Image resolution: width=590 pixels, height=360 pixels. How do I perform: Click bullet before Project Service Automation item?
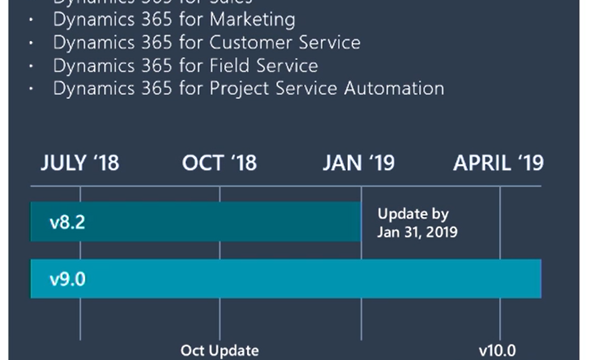(31, 89)
